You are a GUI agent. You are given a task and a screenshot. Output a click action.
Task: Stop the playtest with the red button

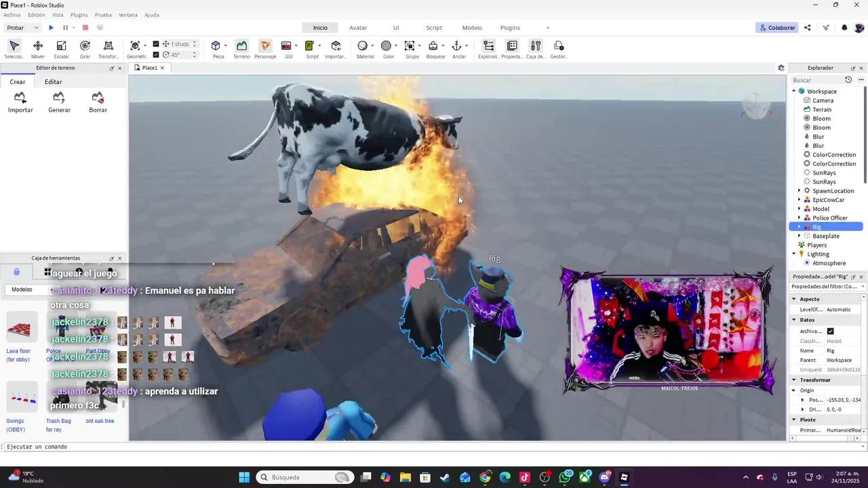[85, 28]
